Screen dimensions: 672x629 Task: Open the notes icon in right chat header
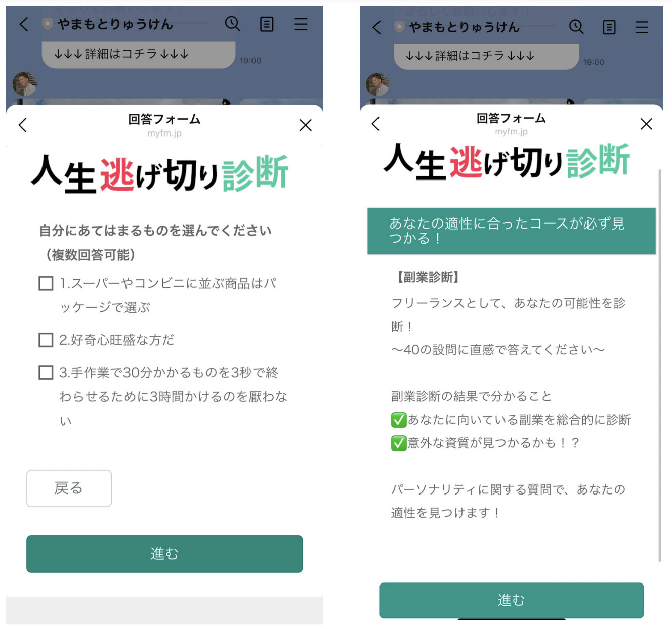(x=609, y=27)
